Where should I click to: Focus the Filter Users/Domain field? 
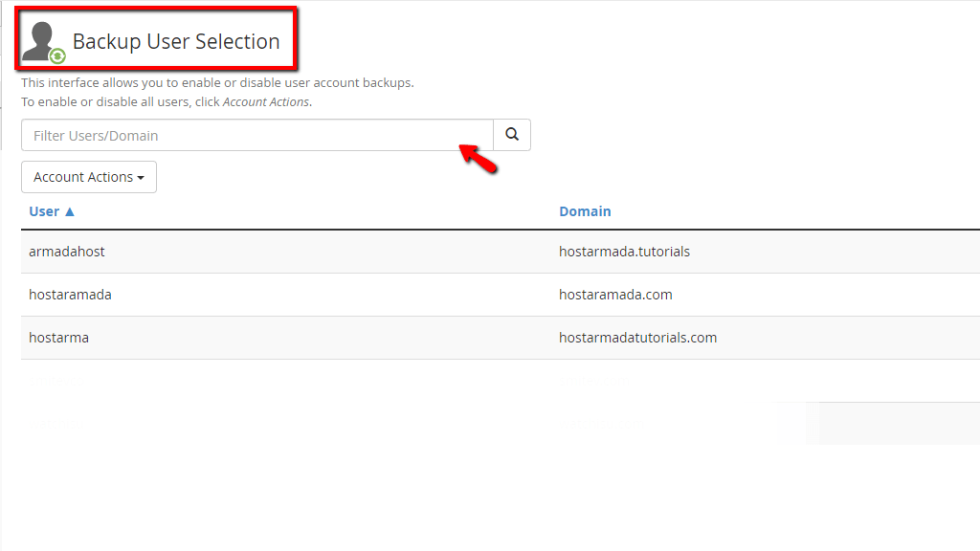point(256,135)
